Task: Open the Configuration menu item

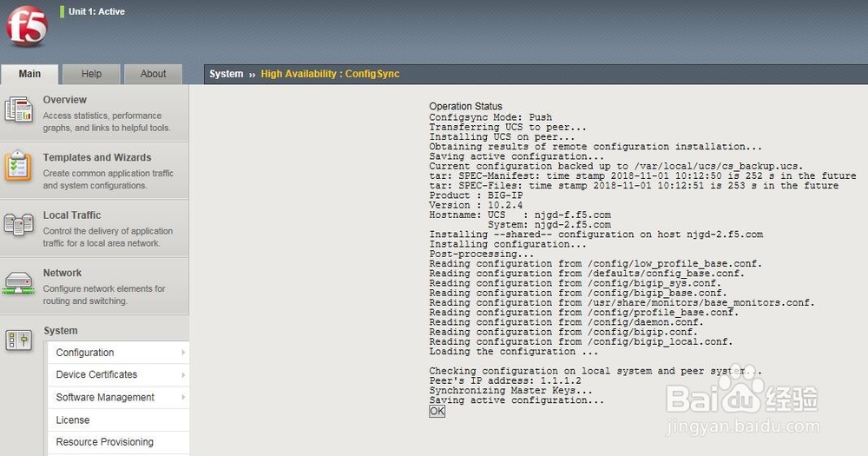Action: pyautogui.click(x=118, y=353)
